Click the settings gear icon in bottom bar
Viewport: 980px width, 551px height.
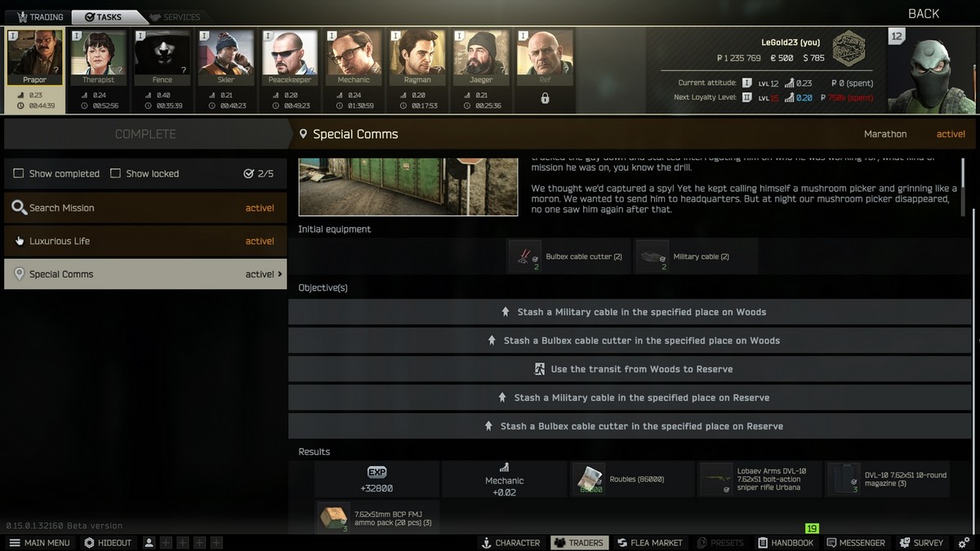click(964, 543)
